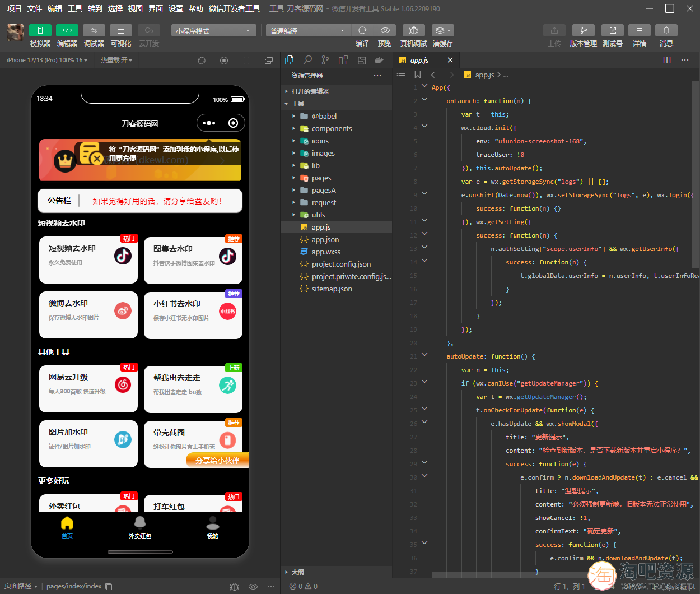
Task: Open the 编辑 menu
Action: tap(55, 8)
